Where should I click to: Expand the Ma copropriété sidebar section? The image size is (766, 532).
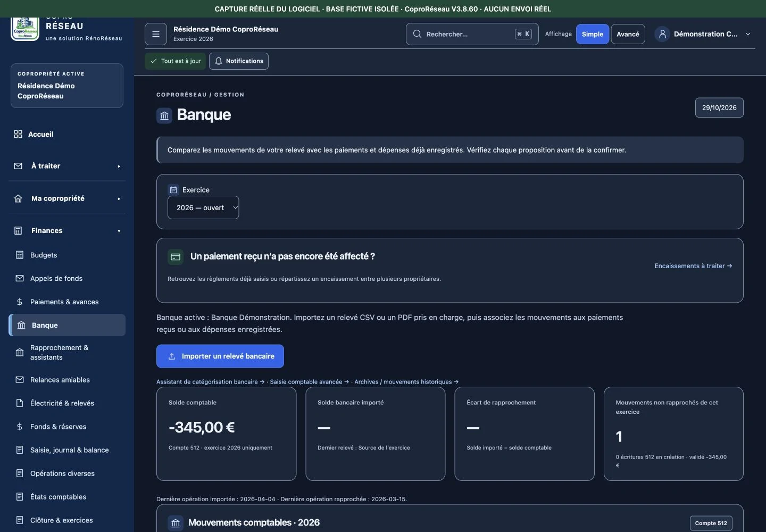[x=67, y=198]
